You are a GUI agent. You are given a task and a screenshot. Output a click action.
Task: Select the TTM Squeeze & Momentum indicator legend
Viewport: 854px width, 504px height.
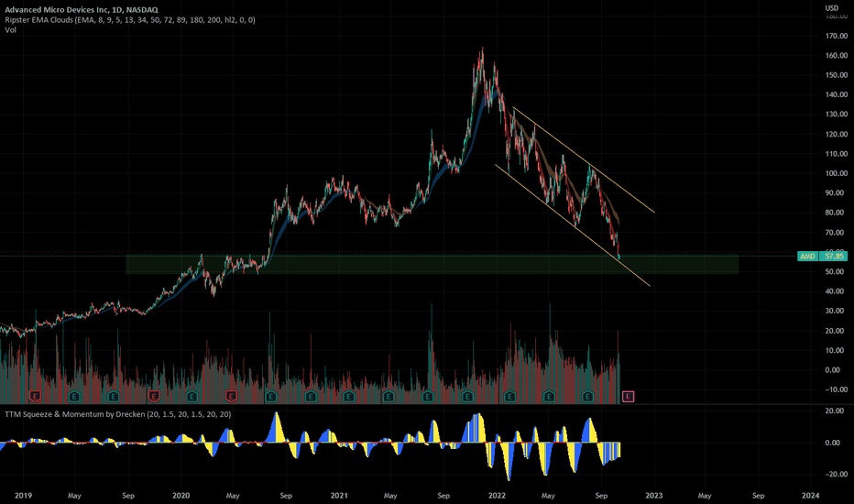[x=117, y=414]
